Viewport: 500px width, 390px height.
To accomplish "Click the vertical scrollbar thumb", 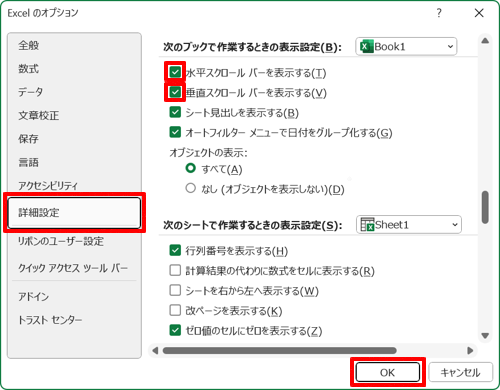I will click(485, 207).
